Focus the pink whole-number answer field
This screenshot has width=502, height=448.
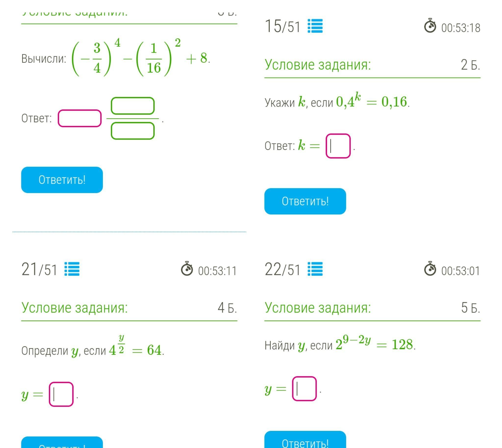coord(80,118)
